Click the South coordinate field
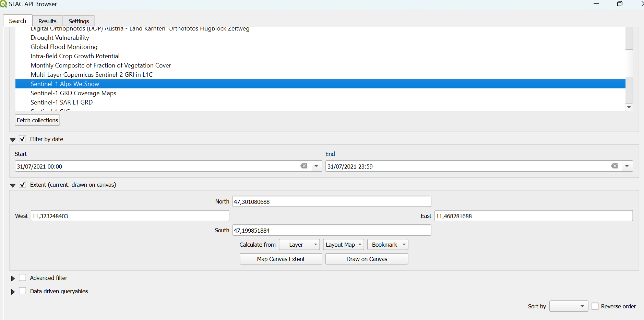 click(332, 230)
